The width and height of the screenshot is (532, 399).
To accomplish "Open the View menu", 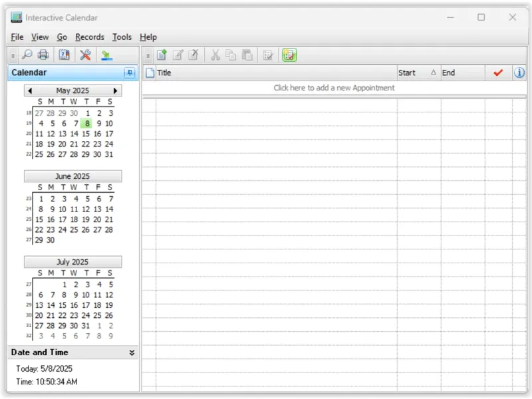I will pos(40,37).
